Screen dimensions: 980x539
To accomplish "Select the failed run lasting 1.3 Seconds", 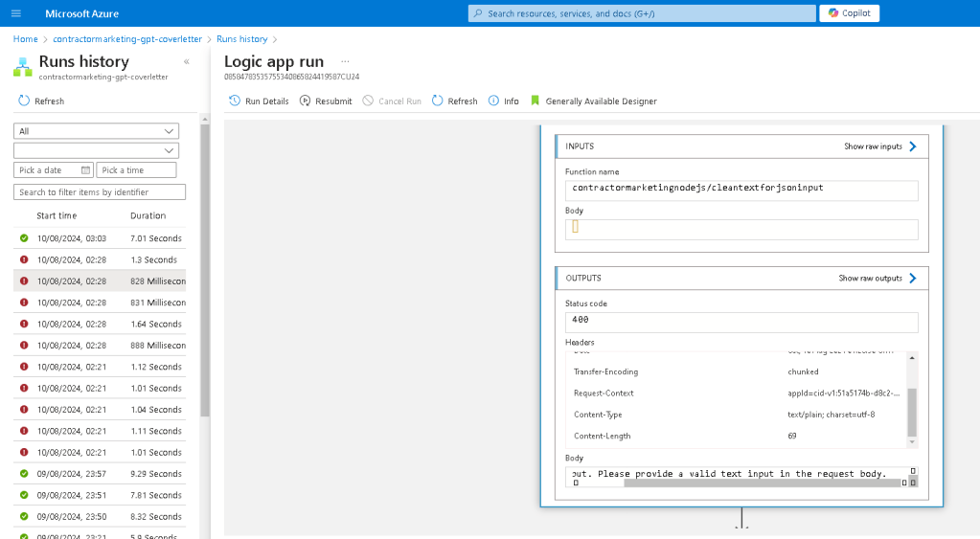I will [100, 259].
